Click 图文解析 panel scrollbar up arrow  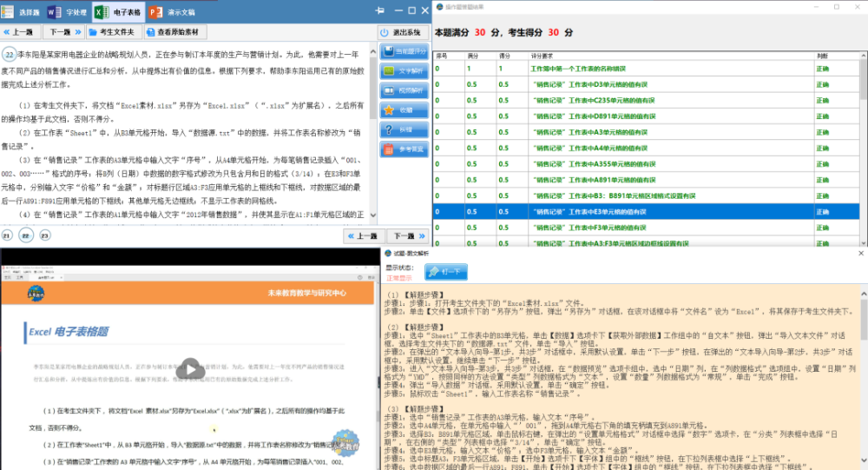(x=864, y=294)
